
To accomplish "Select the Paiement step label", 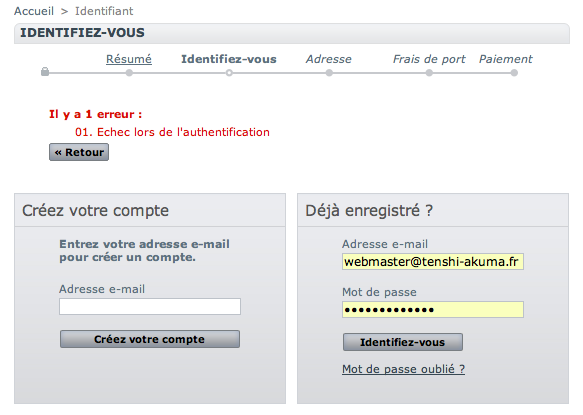I will point(506,59).
